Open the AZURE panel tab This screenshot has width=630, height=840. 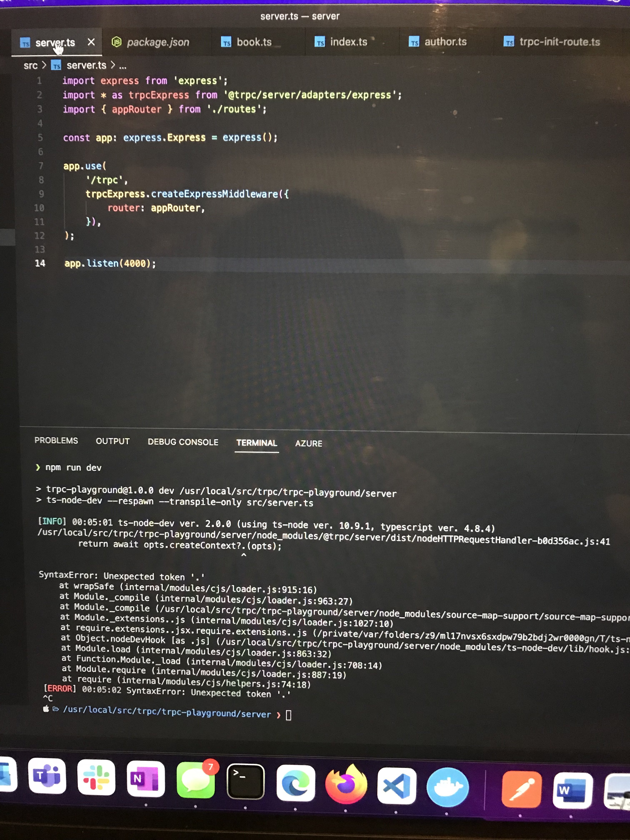click(308, 444)
